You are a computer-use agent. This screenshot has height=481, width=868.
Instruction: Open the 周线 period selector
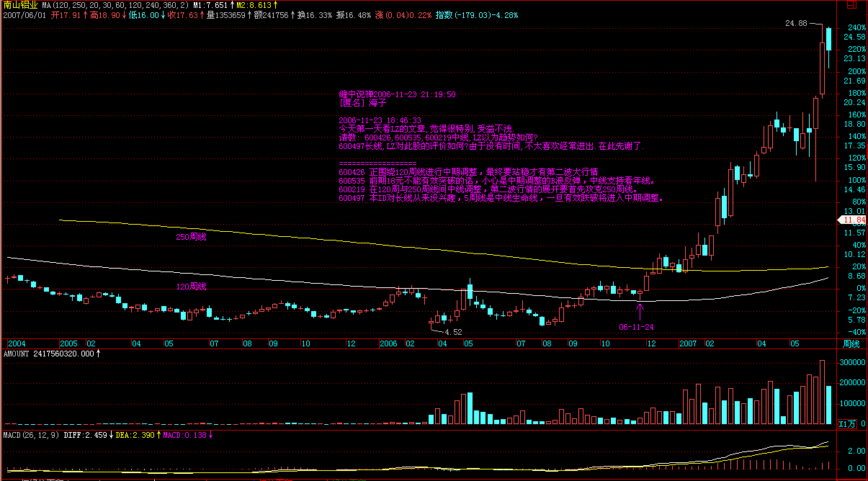(x=851, y=343)
